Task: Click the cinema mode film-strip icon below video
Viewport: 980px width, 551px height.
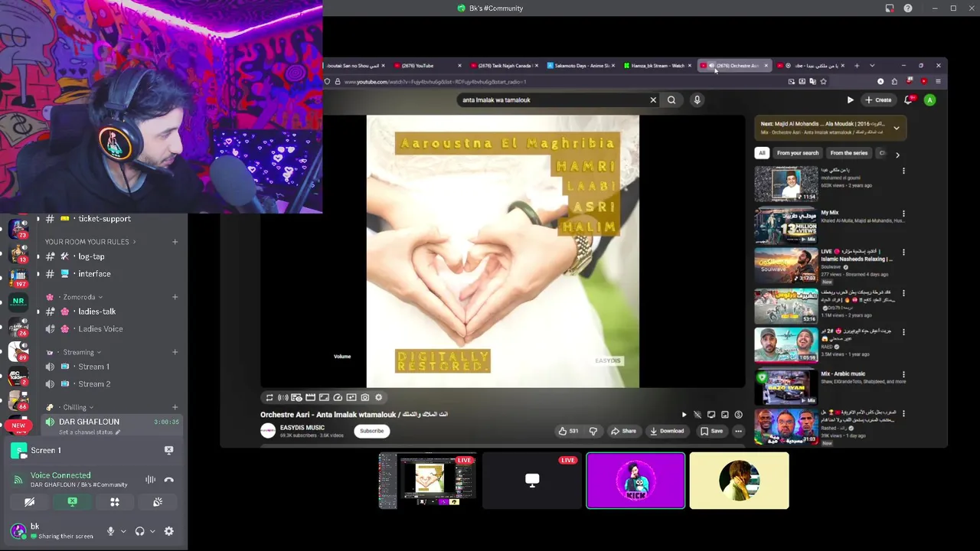Action: click(310, 397)
